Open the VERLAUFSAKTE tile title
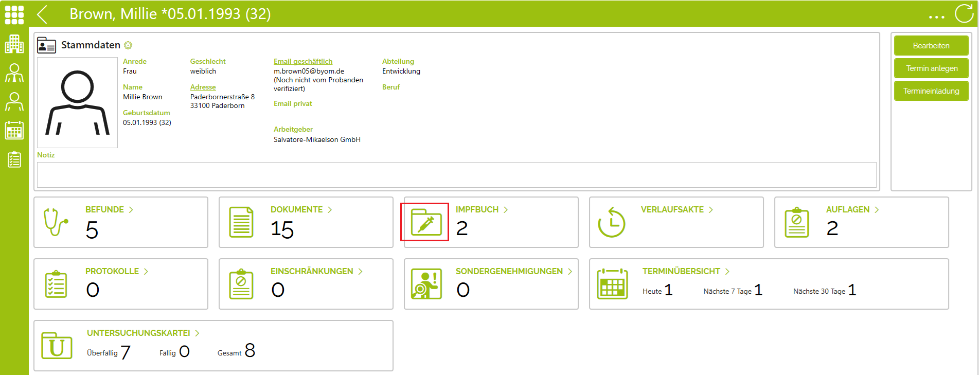The width and height of the screenshot is (980, 375). click(672, 210)
